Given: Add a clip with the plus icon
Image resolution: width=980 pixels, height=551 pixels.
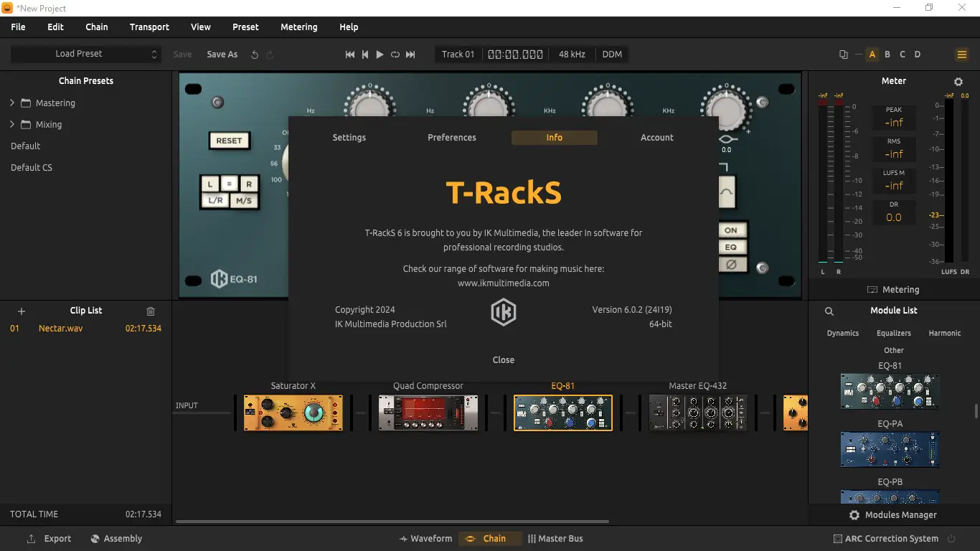Looking at the screenshot, I should click(x=21, y=311).
